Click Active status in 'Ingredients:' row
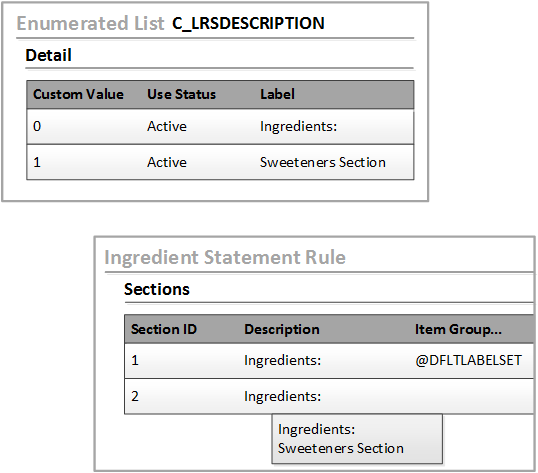Image resolution: width=538 pixels, height=473 pixels. [x=167, y=126]
